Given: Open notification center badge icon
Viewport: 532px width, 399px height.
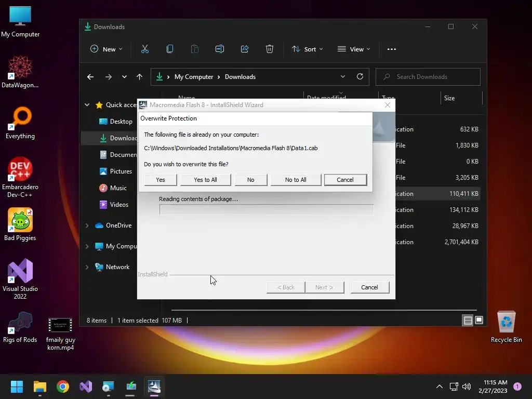Looking at the screenshot, I should click(x=517, y=387).
